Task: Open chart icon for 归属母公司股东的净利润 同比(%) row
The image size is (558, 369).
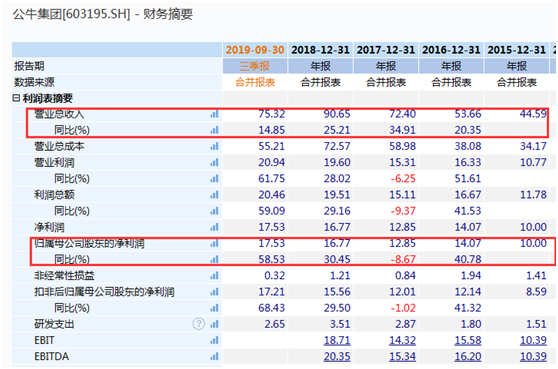Action: tap(214, 259)
